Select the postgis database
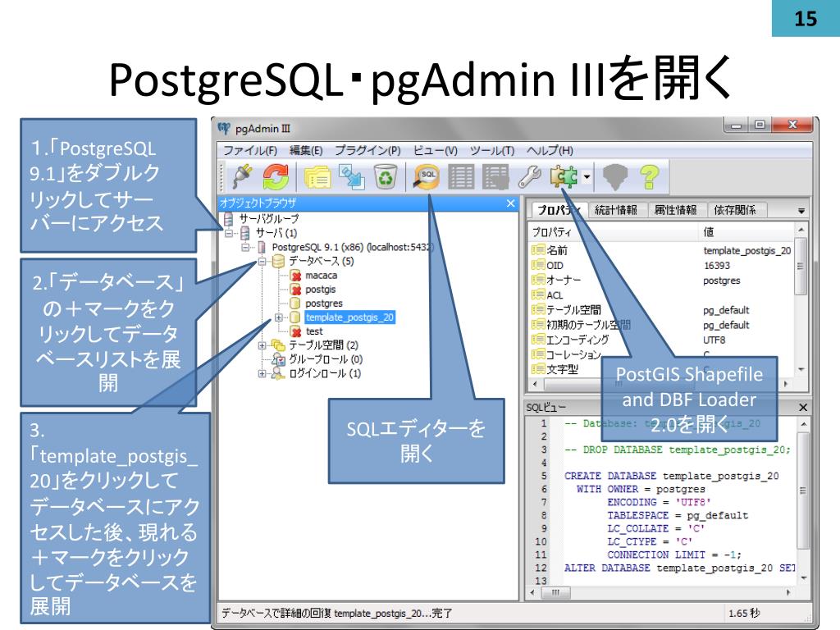The image size is (840, 630). pyautogui.click(x=321, y=290)
